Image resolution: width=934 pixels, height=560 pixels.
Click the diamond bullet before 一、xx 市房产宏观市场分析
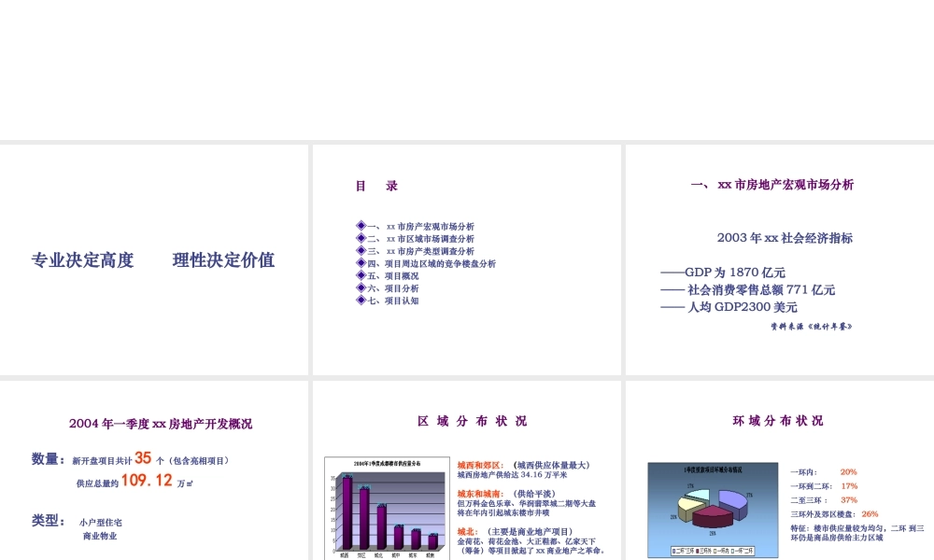click(361, 224)
